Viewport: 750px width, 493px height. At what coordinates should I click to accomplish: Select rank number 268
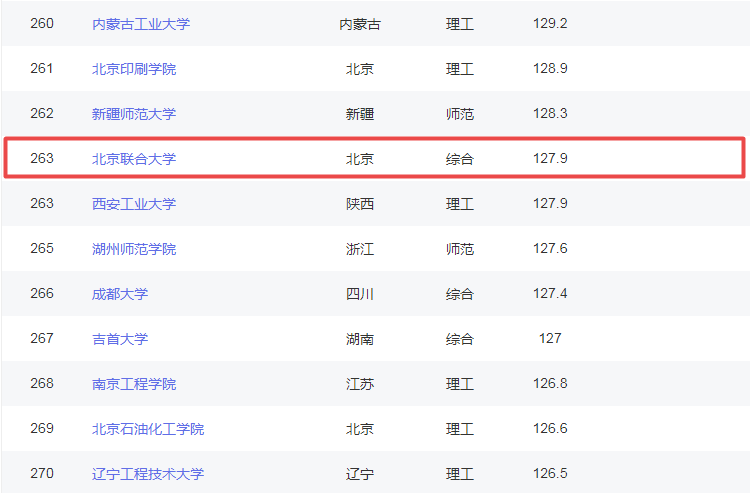pyautogui.click(x=42, y=383)
